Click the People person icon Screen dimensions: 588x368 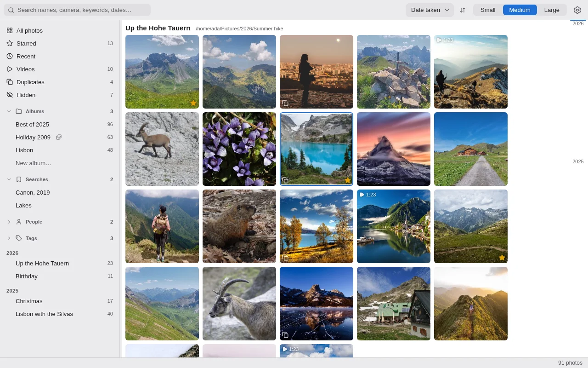(x=19, y=222)
